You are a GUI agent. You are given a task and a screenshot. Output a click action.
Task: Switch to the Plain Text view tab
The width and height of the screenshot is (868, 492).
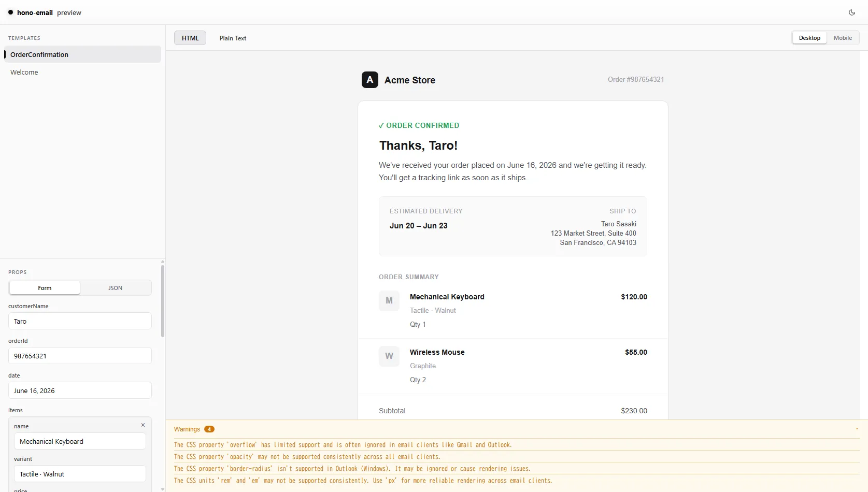coord(233,38)
